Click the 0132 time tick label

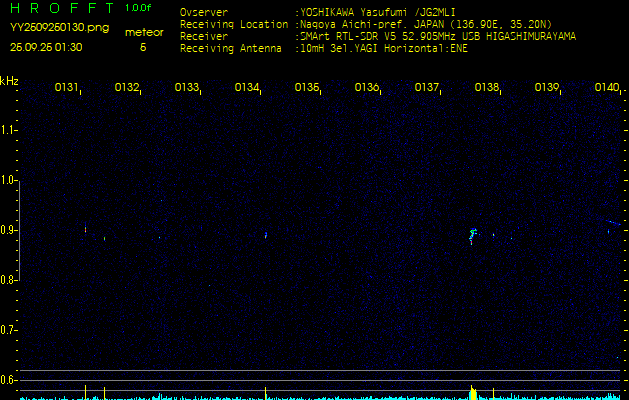(126, 87)
